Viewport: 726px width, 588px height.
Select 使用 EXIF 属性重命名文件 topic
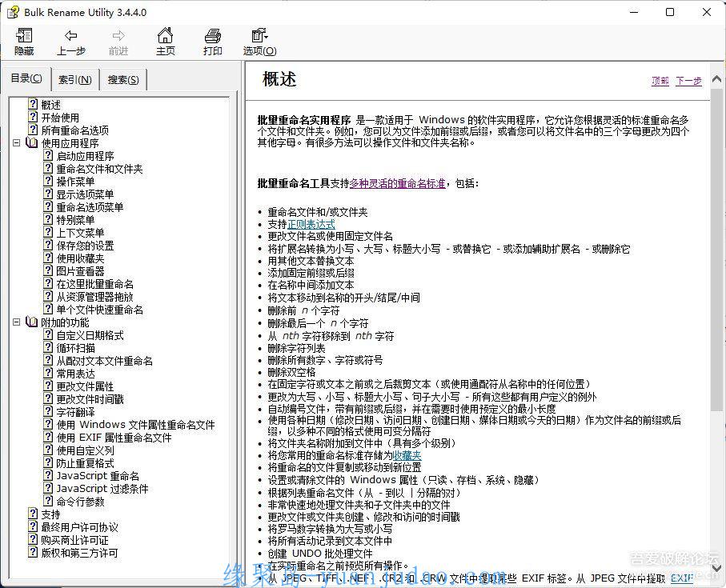pos(114,438)
